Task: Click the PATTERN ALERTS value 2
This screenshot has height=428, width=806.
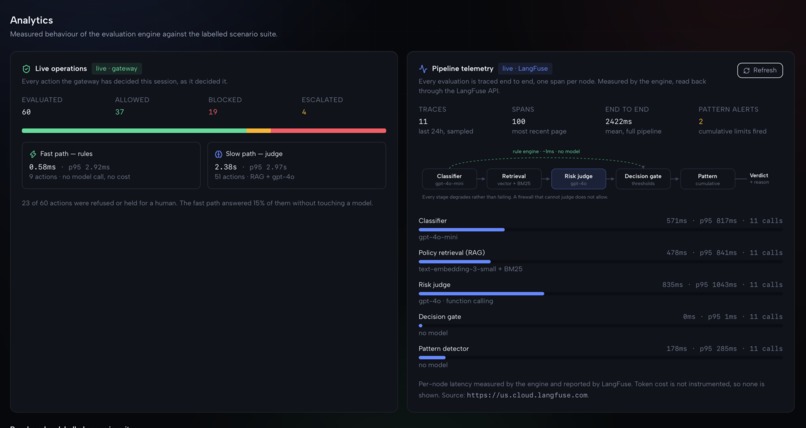Action: (701, 122)
